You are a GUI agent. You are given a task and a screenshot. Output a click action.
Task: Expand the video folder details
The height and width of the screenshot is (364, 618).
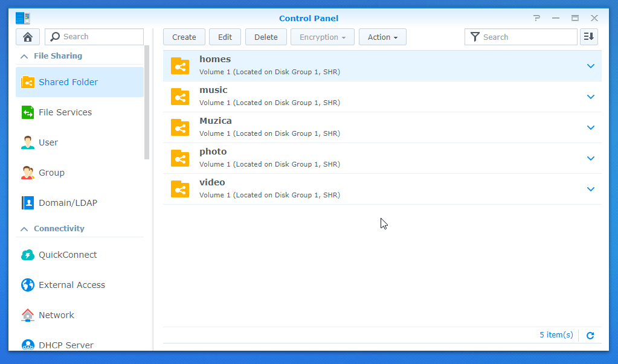(591, 189)
